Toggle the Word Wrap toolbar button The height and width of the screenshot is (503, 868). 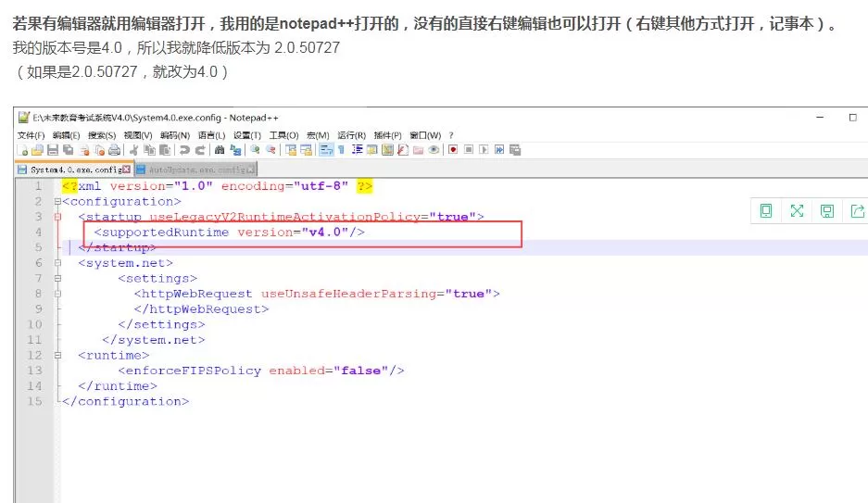click(x=327, y=150)
